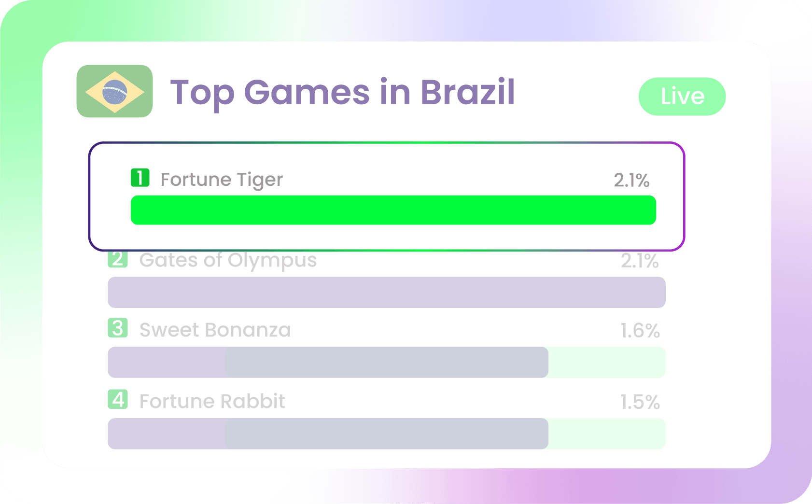Click the rank 1 number badge
812x504 pixels.
[140, 178]
